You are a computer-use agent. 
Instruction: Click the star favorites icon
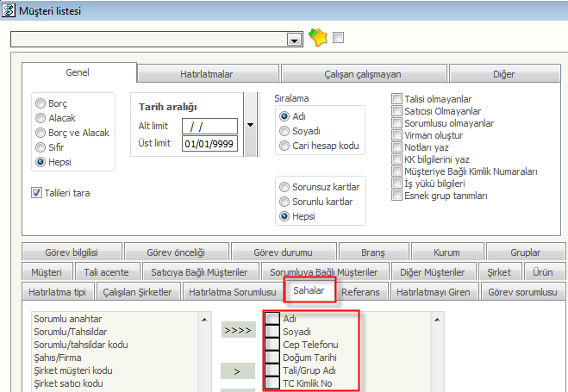click(319, 38)
